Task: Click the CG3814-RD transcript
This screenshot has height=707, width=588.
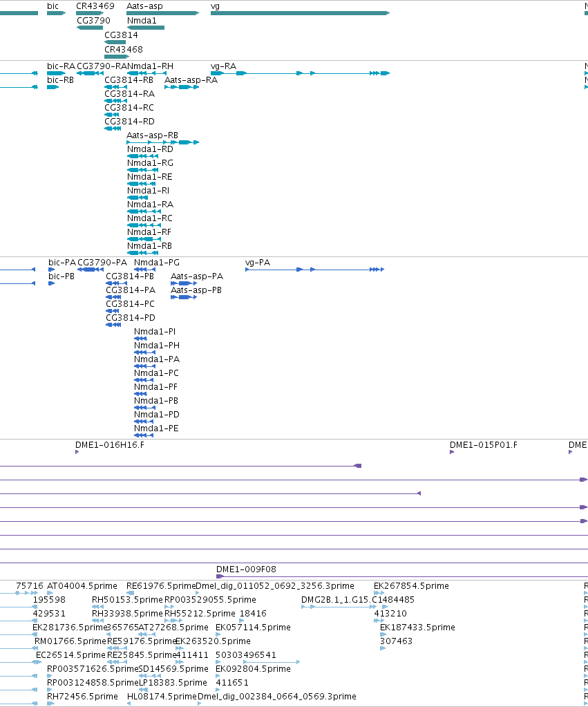Action: pyautogui.click(x=113, y=129)
